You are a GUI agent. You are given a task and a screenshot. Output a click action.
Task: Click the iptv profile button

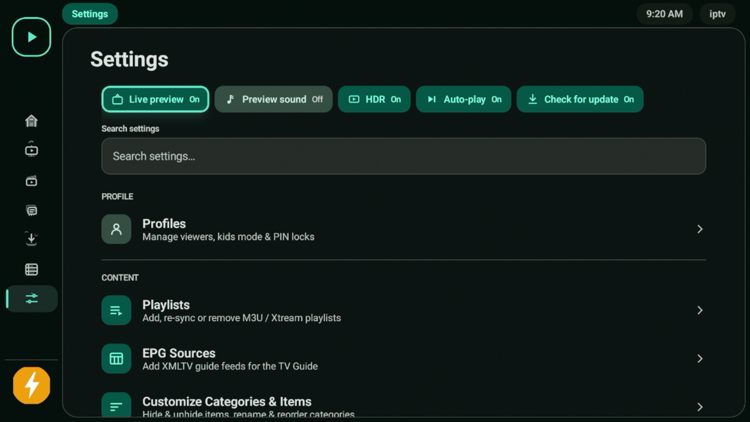717,14
